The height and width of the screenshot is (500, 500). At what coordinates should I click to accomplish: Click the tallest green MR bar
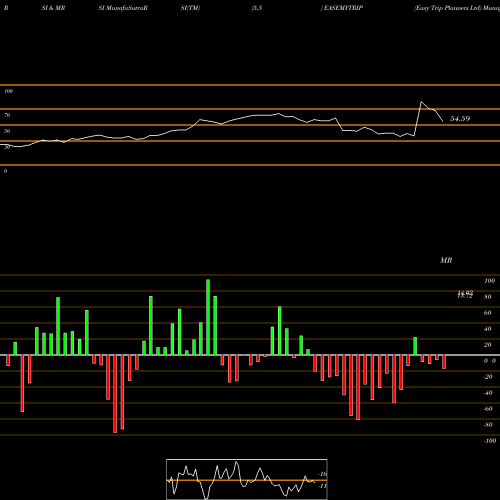208,317
